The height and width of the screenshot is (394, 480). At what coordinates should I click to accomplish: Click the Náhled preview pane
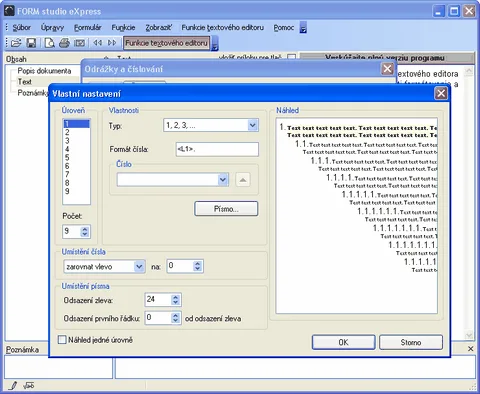(356, 216)
